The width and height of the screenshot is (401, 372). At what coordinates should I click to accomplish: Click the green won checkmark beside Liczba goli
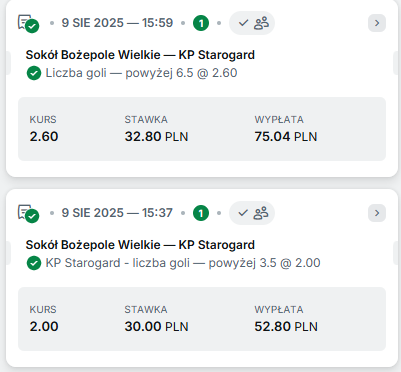34,73
